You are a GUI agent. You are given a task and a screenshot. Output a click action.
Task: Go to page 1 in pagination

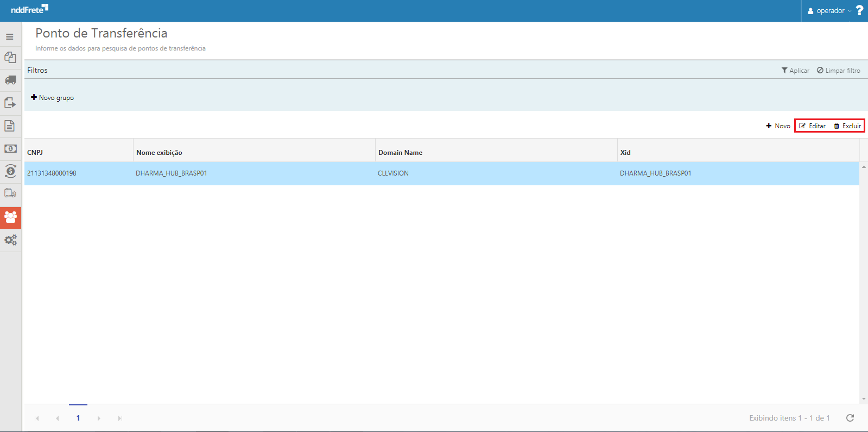[x=78, y=418]
